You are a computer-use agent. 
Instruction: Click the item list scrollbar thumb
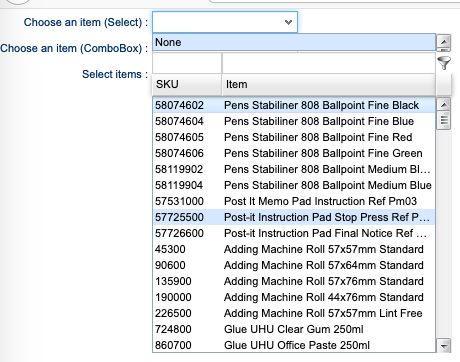(444, 120)
